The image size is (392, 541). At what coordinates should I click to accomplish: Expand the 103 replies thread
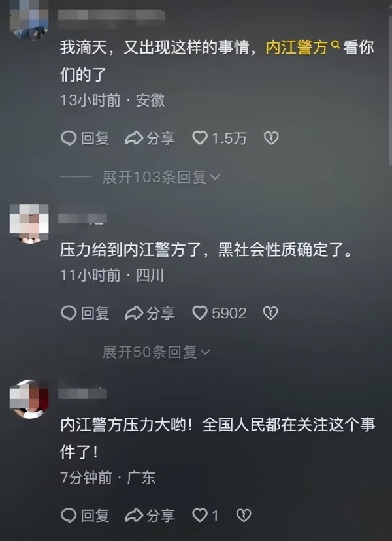[x=161, y=177]
